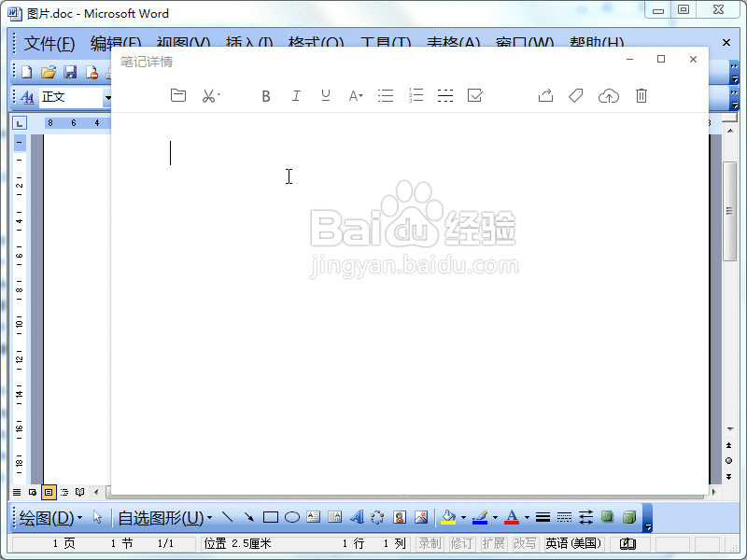Upload note to cloud sync

[x=609, y=96]
